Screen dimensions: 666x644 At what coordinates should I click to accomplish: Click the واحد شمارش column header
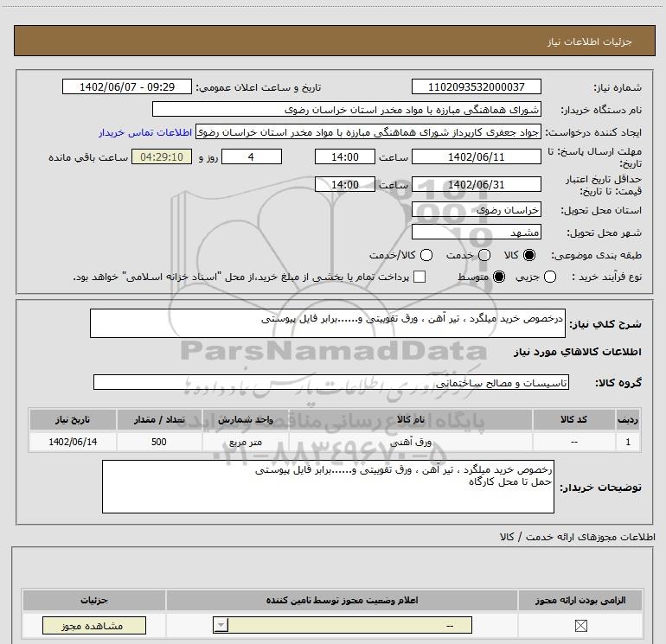click(245, 419)
